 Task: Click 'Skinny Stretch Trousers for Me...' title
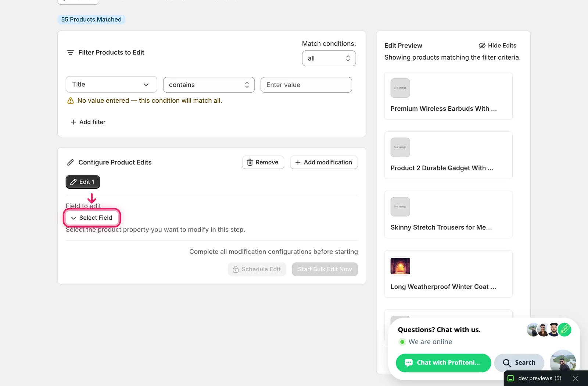pos(441,227)
